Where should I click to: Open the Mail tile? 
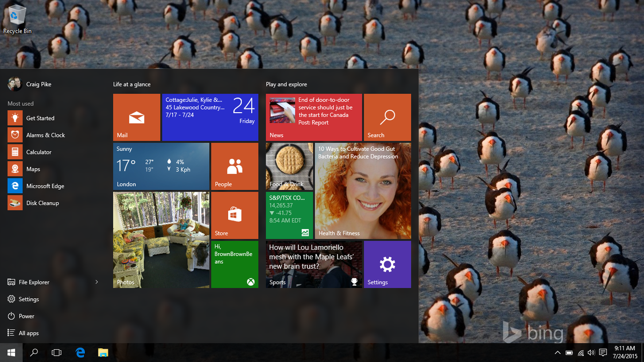pyautogui.click(x=136, y=117)
